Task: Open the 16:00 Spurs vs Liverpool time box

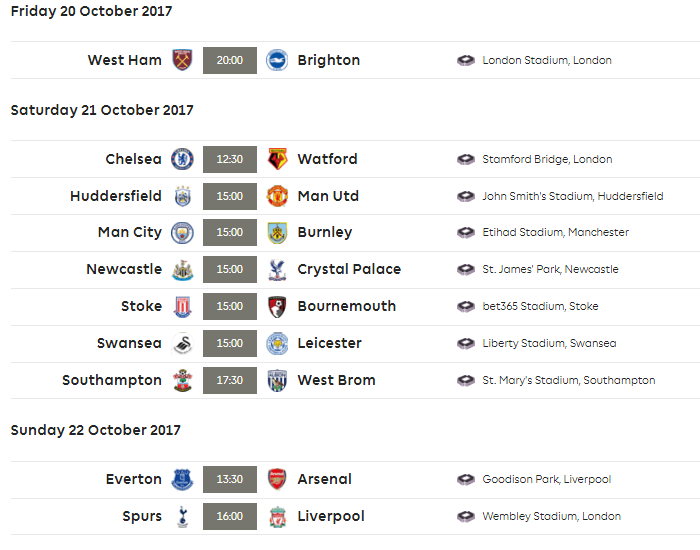Action: click(230, 517)
